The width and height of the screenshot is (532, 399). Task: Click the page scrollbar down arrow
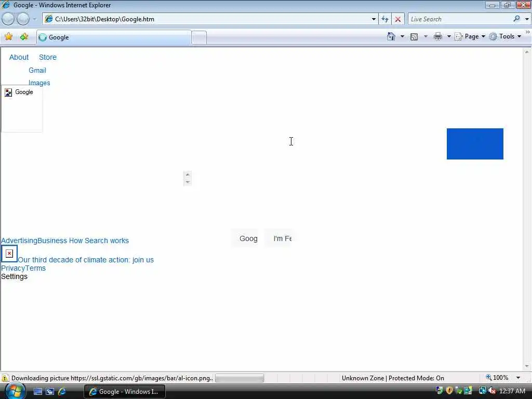click(527, 366)
